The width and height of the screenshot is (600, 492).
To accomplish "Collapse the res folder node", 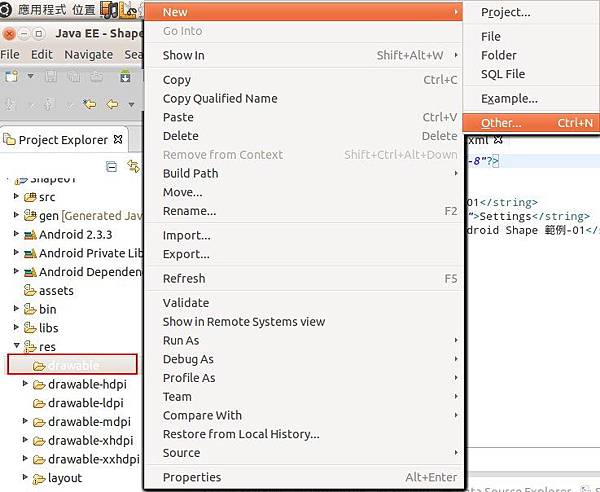I will [x=16, y=345].
